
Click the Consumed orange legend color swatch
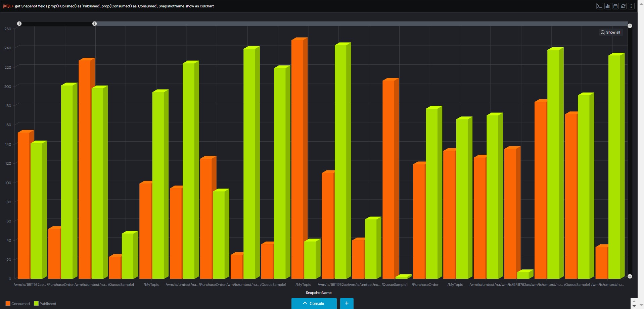[8, 304]
